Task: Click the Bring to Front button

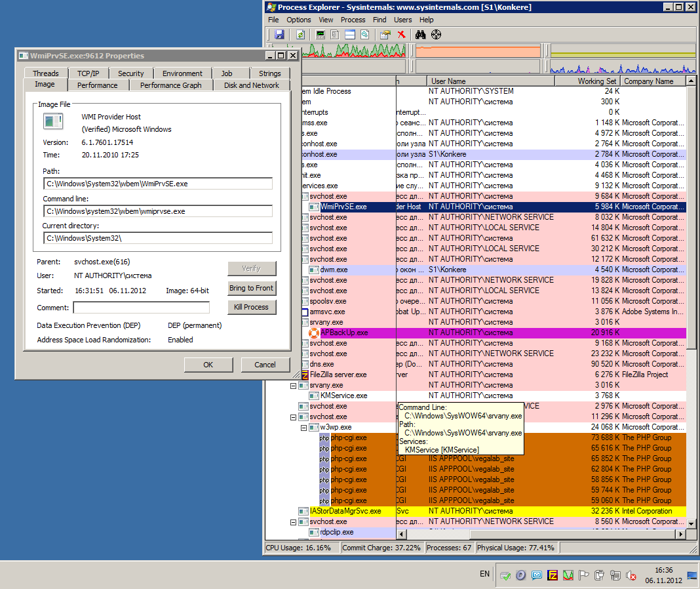Action: 251,288
